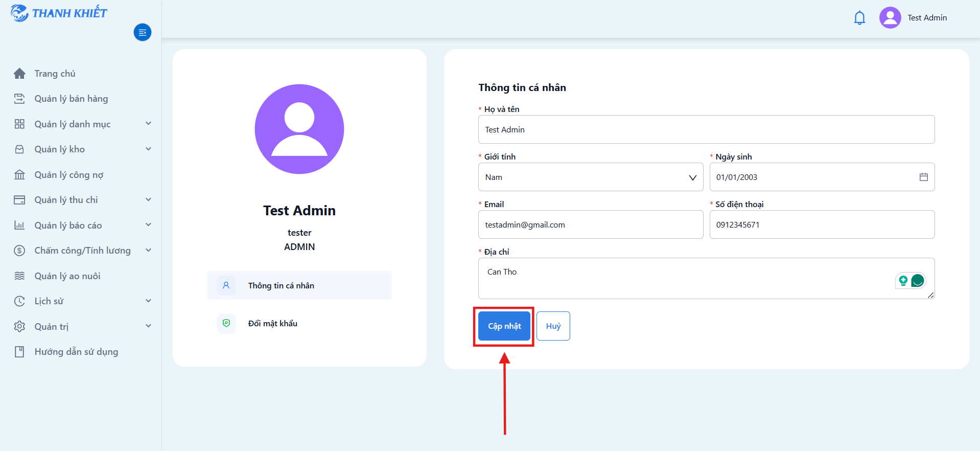The width and height of the screenshot is (980, 451).
Task: Click the gear icon for Quản trị
Action: click(19, 326)
